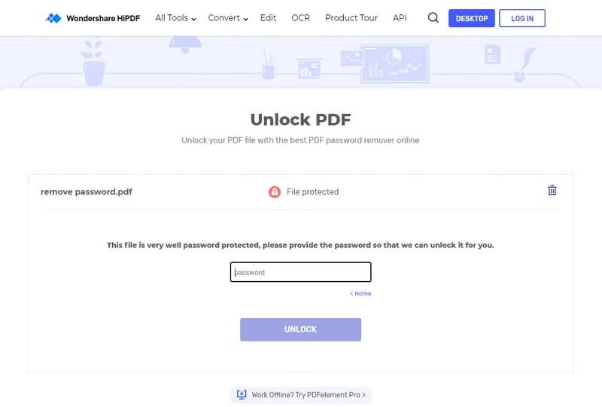This screenshot has height=407, width=602.
Task: Follow the Home link below password field
Action: click(361, 293)
